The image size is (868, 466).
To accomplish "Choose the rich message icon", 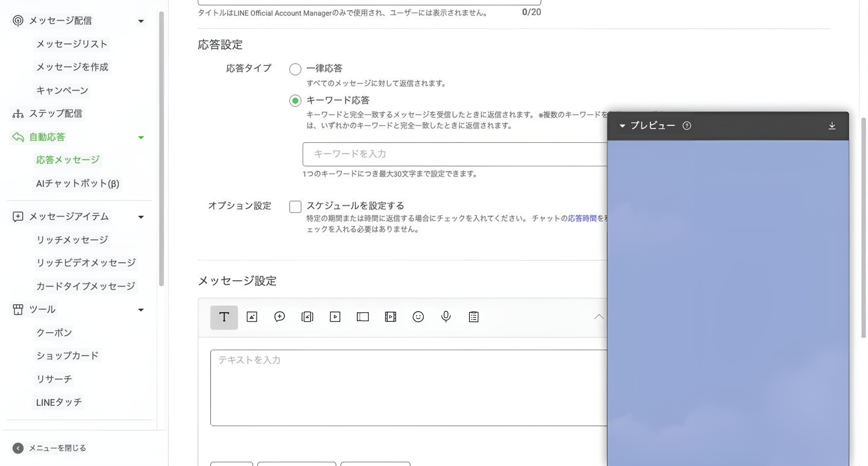I will (x=307, y=317).
